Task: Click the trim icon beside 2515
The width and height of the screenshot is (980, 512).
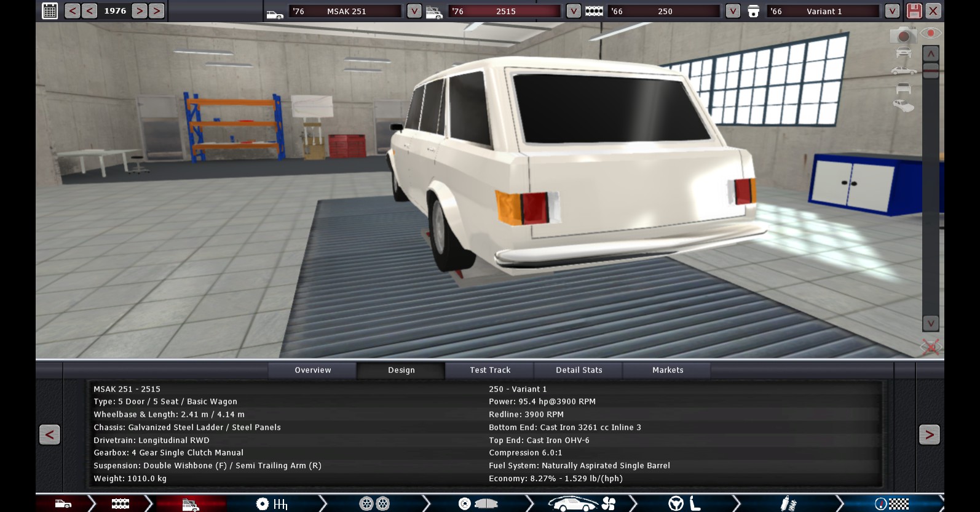Action: pos(434,12)
